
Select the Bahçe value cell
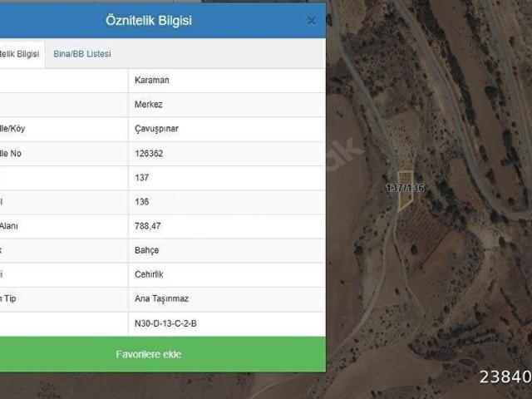pyautogui.click(x=227, y=250)
